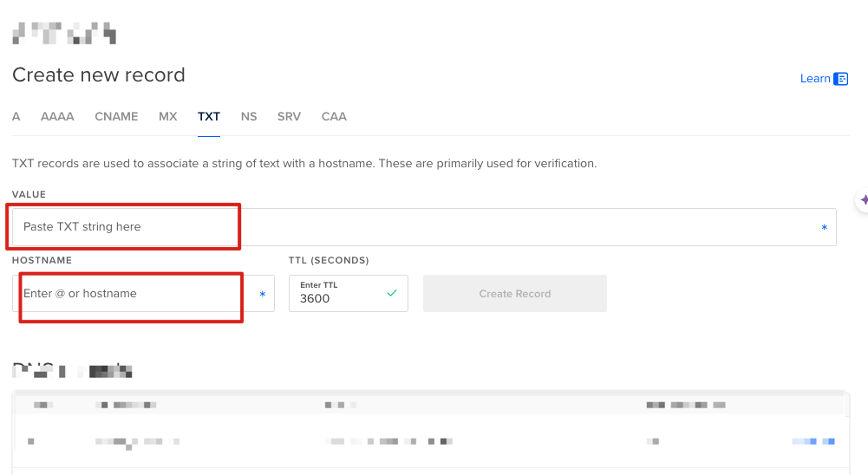Switch to the A record tab
Image resolution: width=868 pixels, height=475 pixels.
(16, 116)
